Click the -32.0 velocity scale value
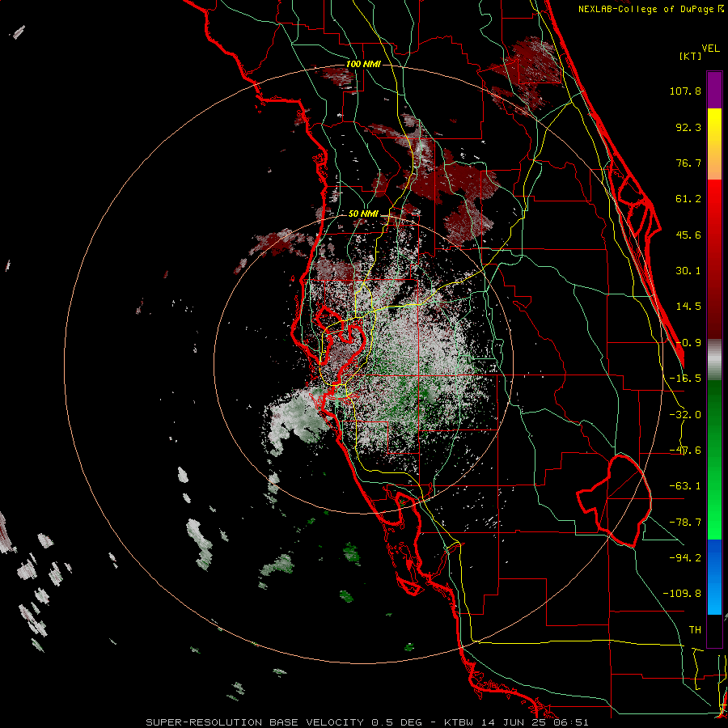The height and width of the screenshot is (728, 728). pyautogui.click(x=685, y=415)
